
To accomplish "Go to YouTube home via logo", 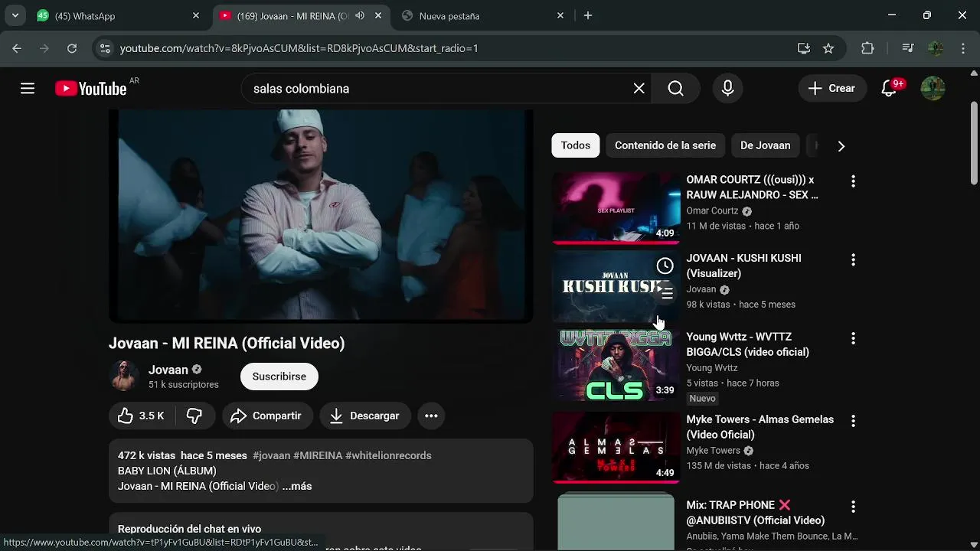I will click(x=90, y=89).
